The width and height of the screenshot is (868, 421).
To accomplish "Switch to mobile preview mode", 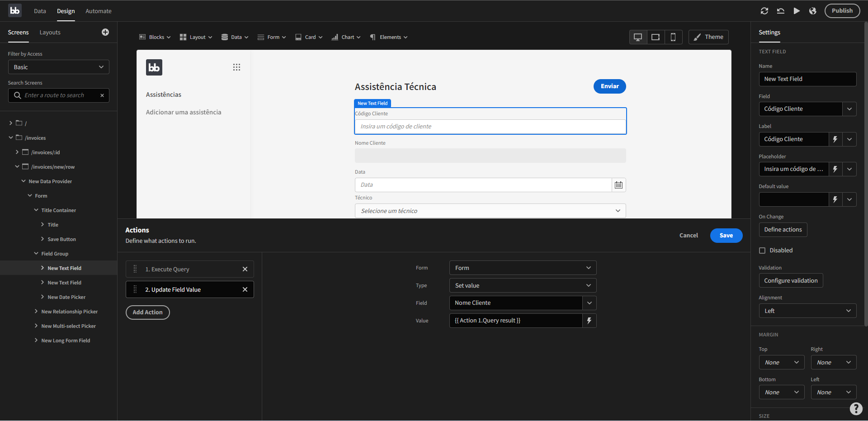I will [x=674, y=37].
